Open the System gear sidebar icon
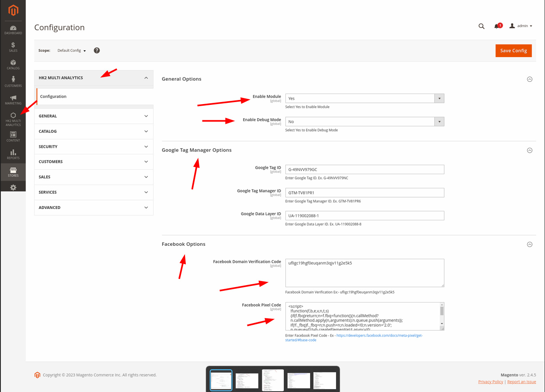The width and height of the screenshot is (545, 392). click(x=13, y=187)
